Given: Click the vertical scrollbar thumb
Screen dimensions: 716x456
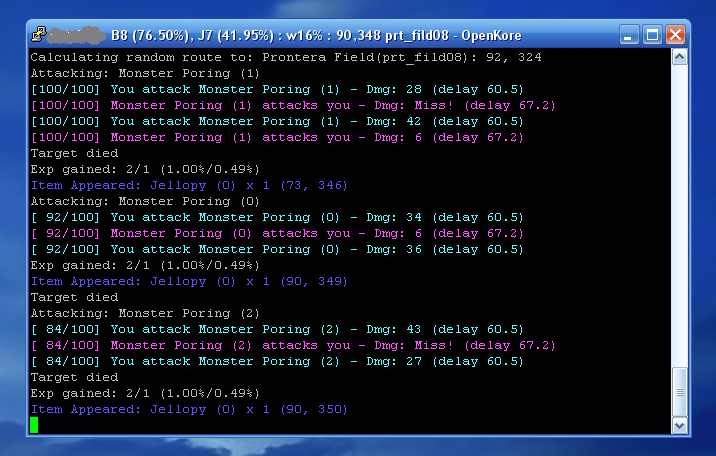Looking at the screenshot, I should 679,392.
